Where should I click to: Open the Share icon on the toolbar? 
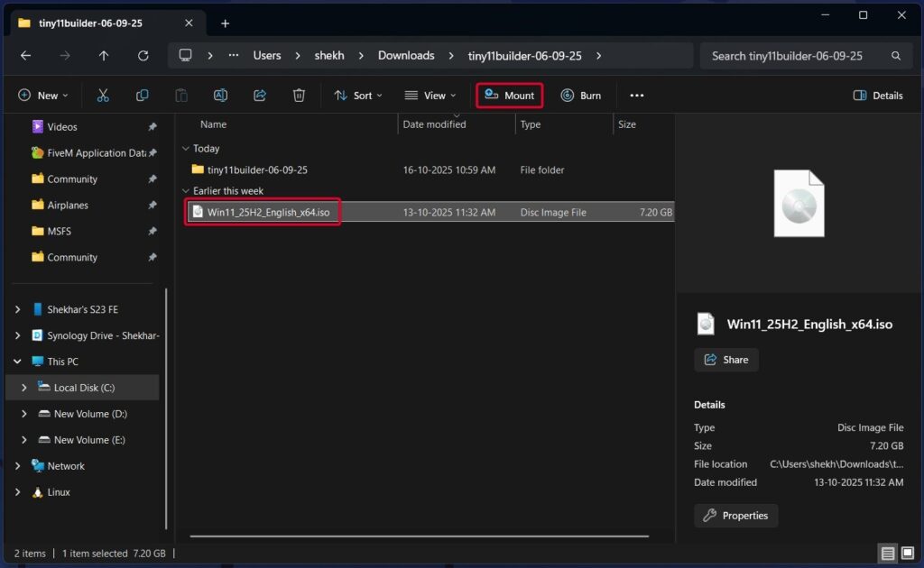click(260, 95)
